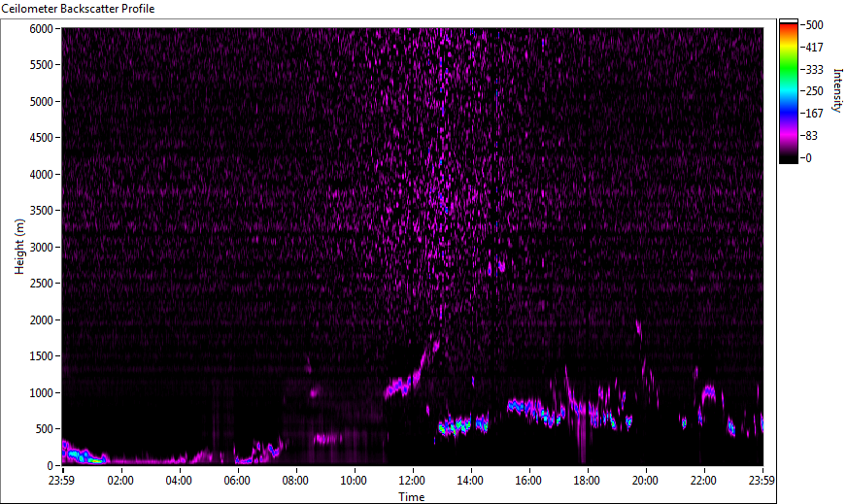
Task: Click the 10:00 time axis label
Action: click(x=354, y=481)
